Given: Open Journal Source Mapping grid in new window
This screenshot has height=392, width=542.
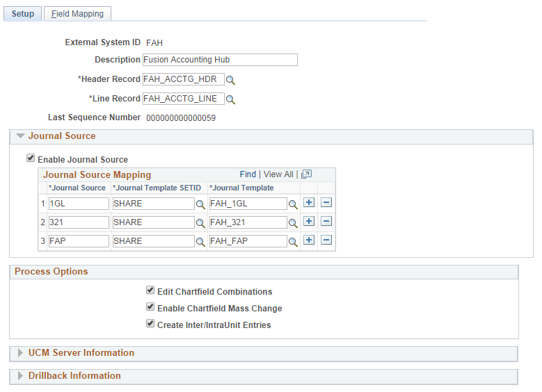Looking at the screenshot, I should tap(306, 174).
